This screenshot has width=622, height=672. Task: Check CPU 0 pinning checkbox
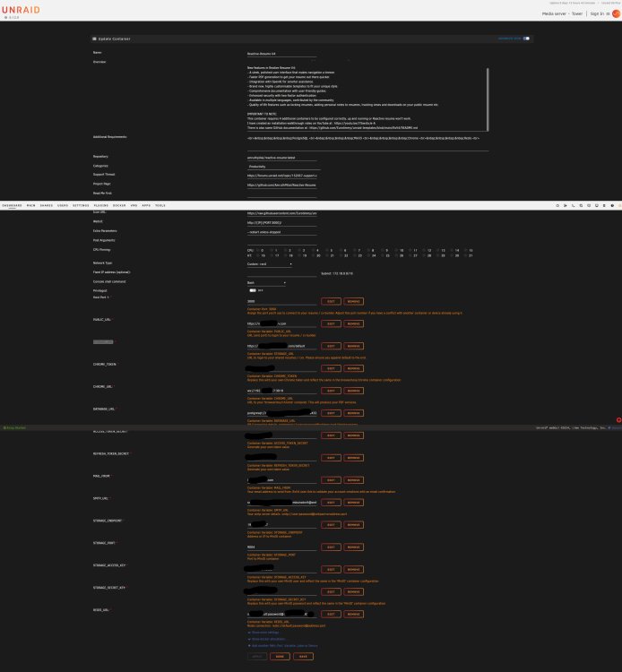[257, 250]
